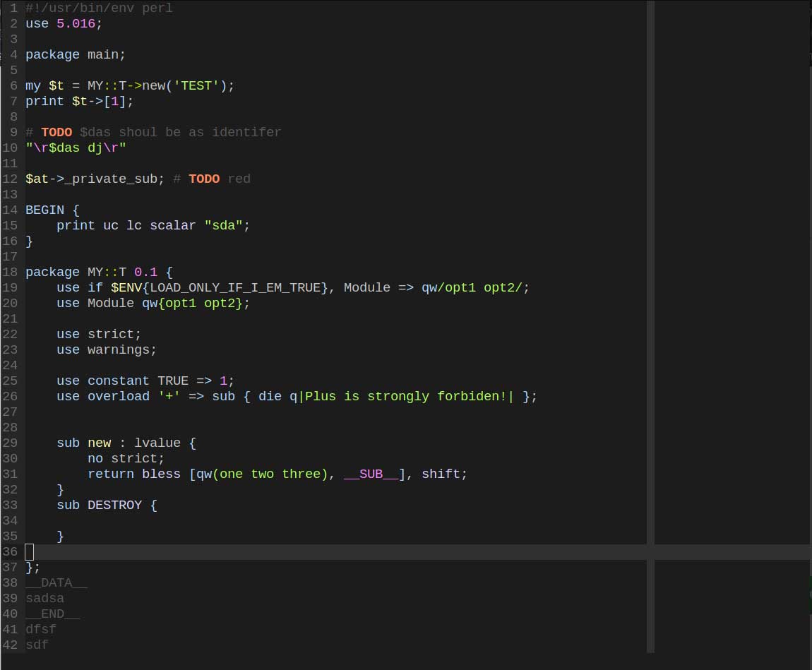Click the __END__ marker line
The height and width of the screenshot is (670, 812).
pyautogui.click(x=52, y=614)
